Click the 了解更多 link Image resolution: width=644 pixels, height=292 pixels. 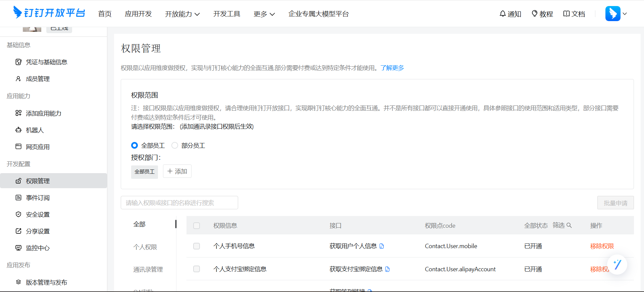pos(392,68)
